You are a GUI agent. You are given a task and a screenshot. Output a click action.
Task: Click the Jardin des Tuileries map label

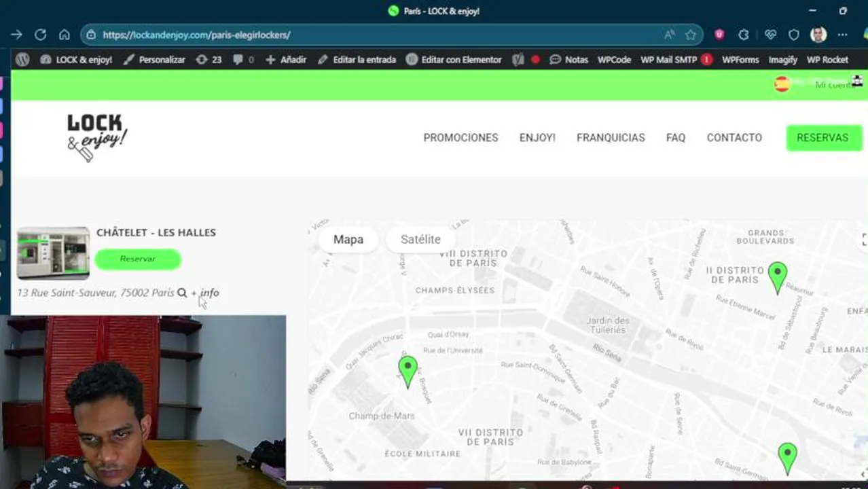607,325
